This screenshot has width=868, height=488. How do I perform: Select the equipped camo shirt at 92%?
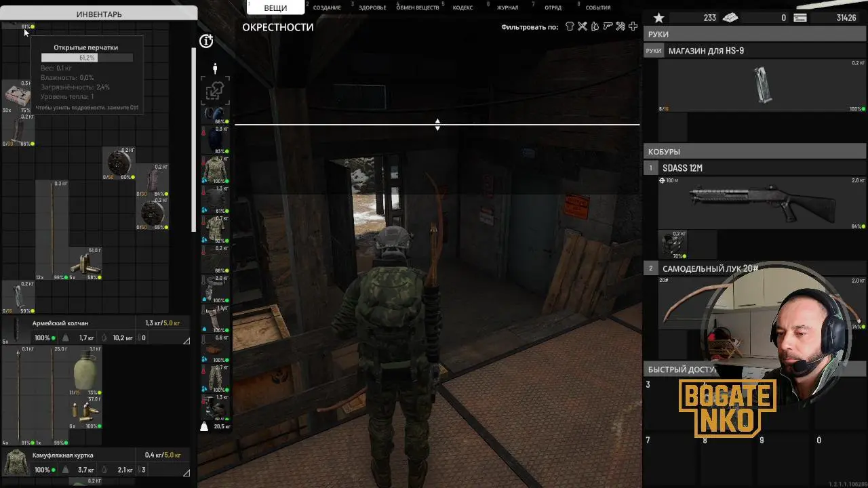216,229
